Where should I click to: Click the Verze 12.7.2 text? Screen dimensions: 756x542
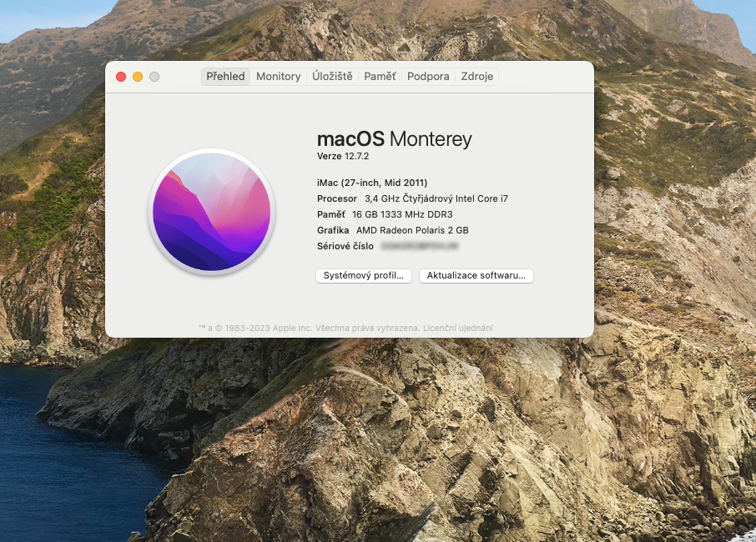343,156
